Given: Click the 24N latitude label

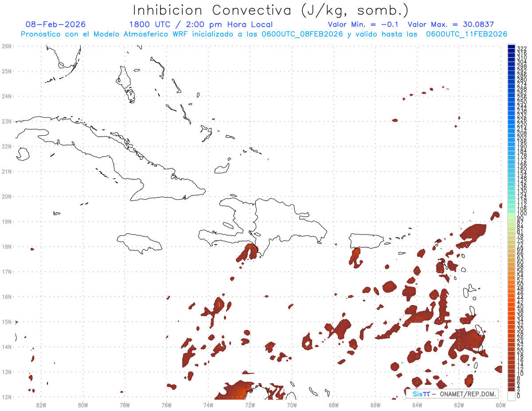Looking at the screenshot, I should (x=7, y=96).
